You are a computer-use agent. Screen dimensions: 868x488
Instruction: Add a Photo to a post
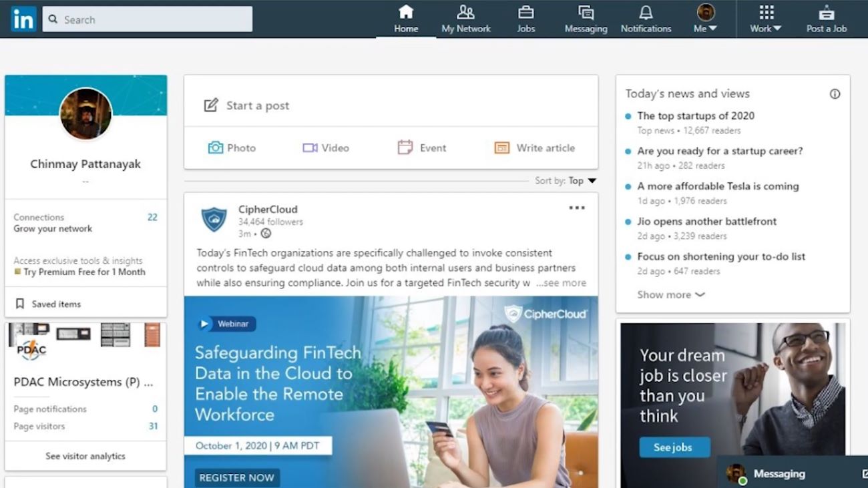pyautogui.click(x=232, y=148)
